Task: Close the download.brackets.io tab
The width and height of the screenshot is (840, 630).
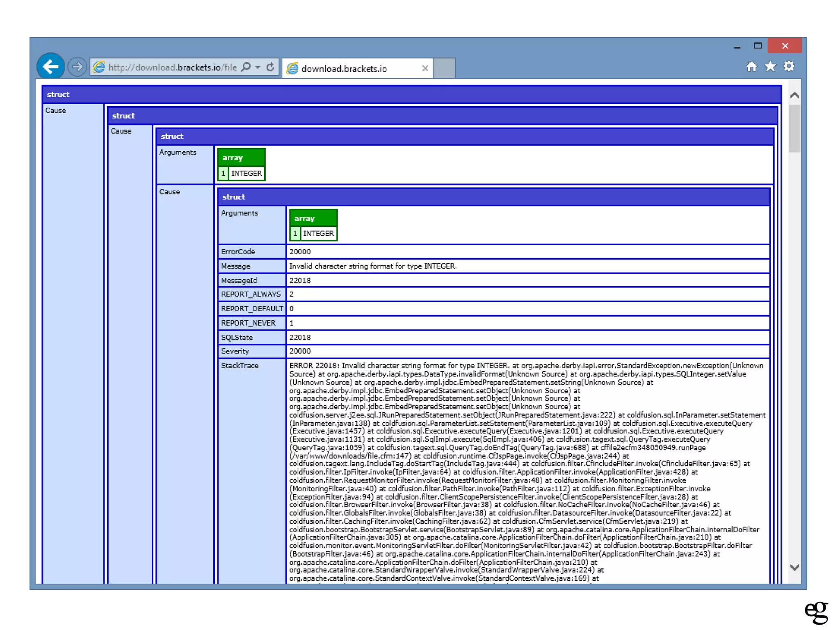Action: (x=425, y=68)
